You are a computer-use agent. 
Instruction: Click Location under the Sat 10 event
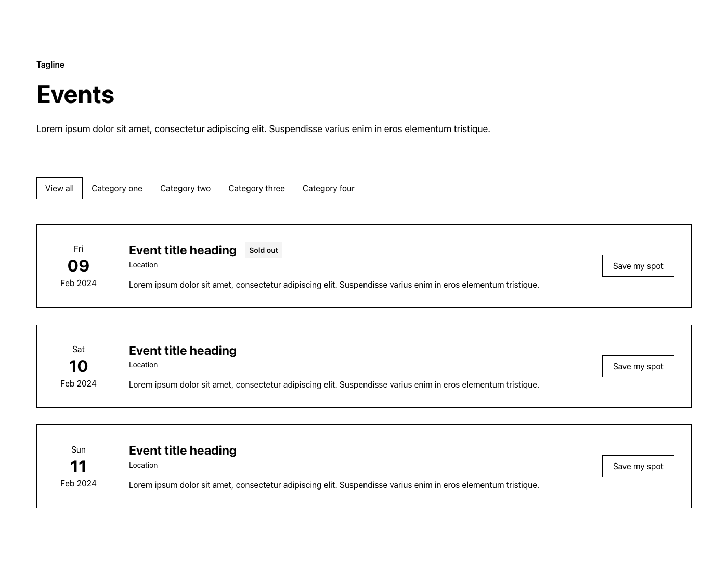point(143,365)
